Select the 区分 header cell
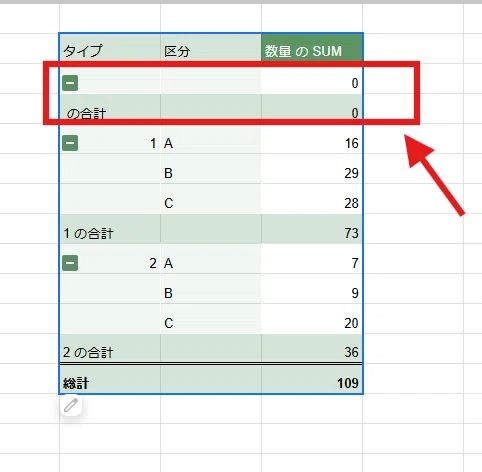 211,48
